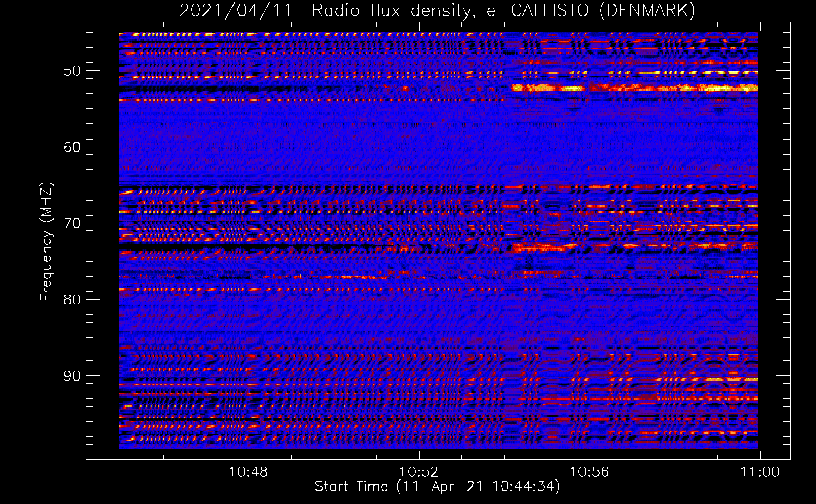Screen dimensions: 816x504
Task: Click the 60 MHz frequency tick label
Action: click(x=72, y=147)
